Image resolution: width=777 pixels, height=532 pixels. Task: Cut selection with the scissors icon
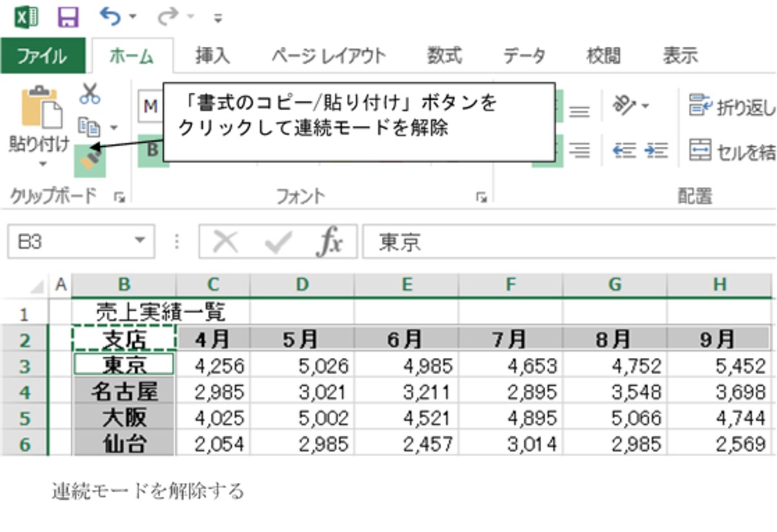(90, 94)
